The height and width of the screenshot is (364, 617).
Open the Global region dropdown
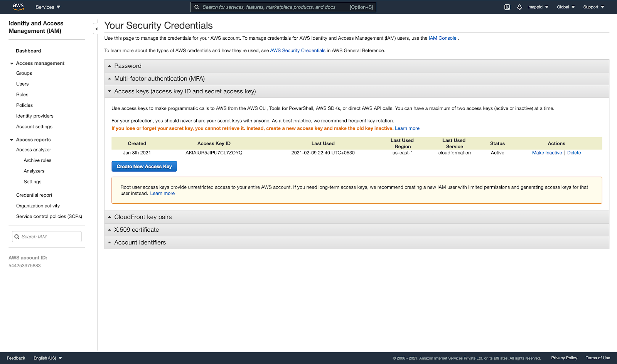(x=566, y=7)
